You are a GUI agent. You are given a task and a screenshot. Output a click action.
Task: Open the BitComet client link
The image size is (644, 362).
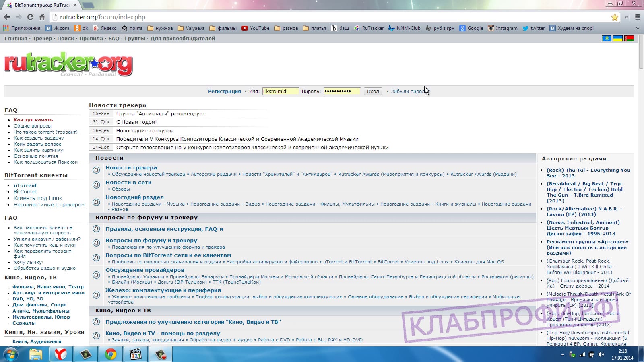tap(25, 192)
